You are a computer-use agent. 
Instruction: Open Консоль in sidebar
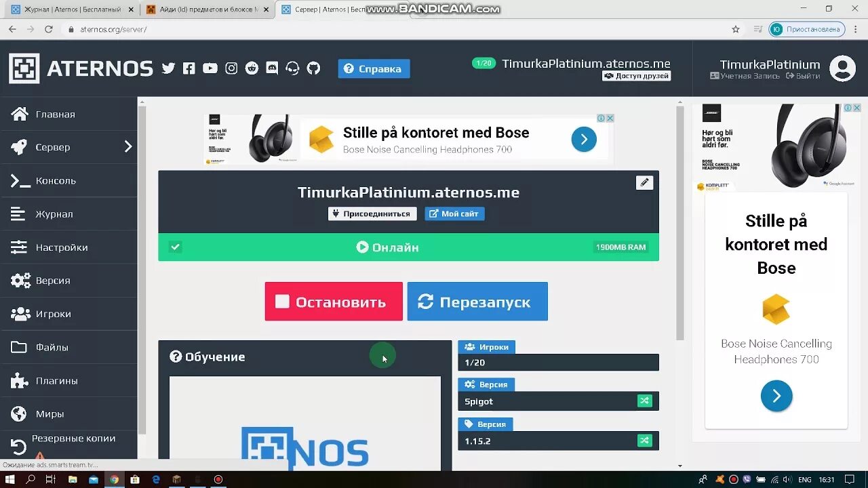coord(68,181)
